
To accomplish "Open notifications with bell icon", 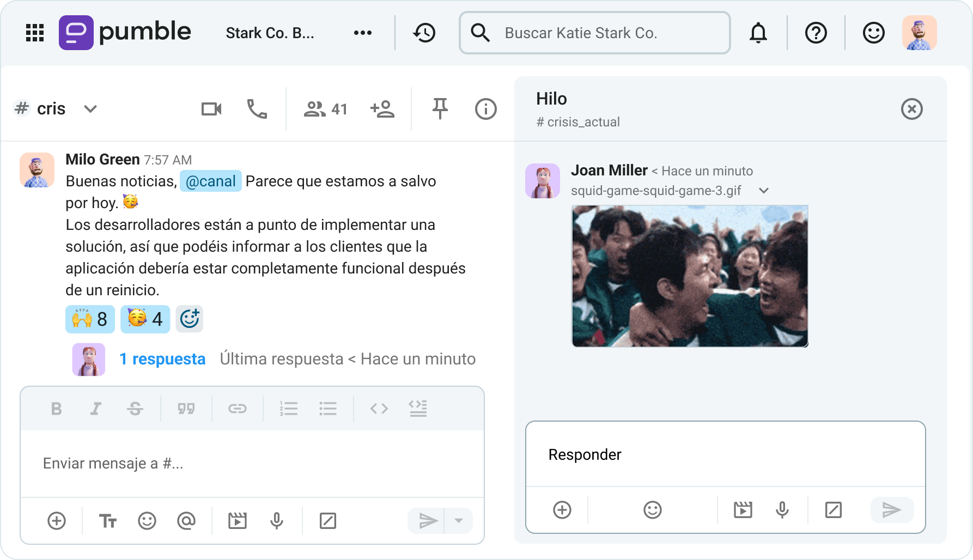I will pyautogui.click(x=757, y=33).
